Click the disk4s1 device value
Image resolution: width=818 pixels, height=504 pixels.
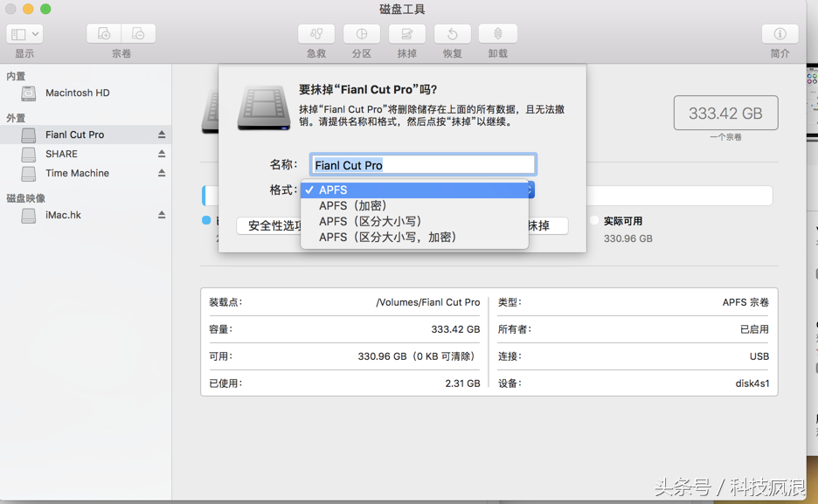pos(752,383)
